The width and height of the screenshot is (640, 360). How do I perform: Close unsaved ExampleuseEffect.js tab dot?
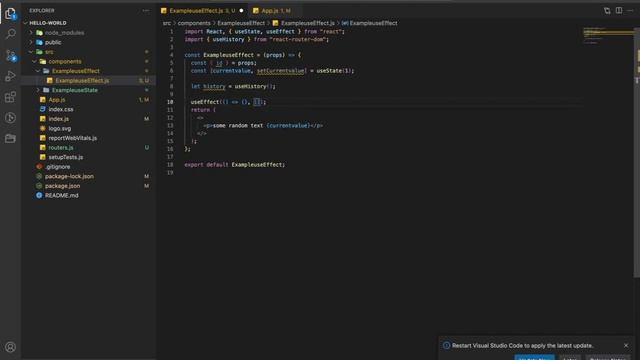(241, 11)
